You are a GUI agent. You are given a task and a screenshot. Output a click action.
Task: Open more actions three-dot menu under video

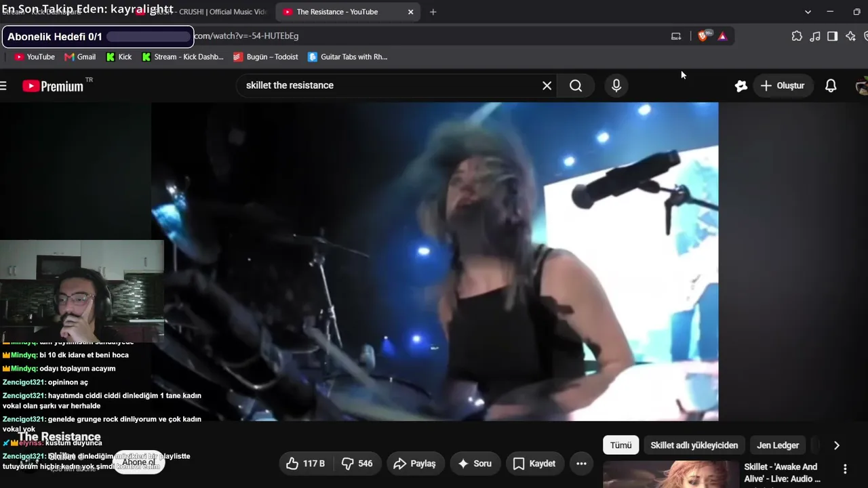tap(581, 464)
